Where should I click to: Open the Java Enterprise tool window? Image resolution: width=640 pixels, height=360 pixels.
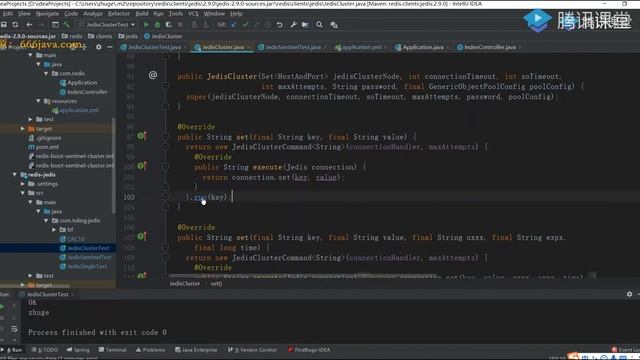point(196,350)
